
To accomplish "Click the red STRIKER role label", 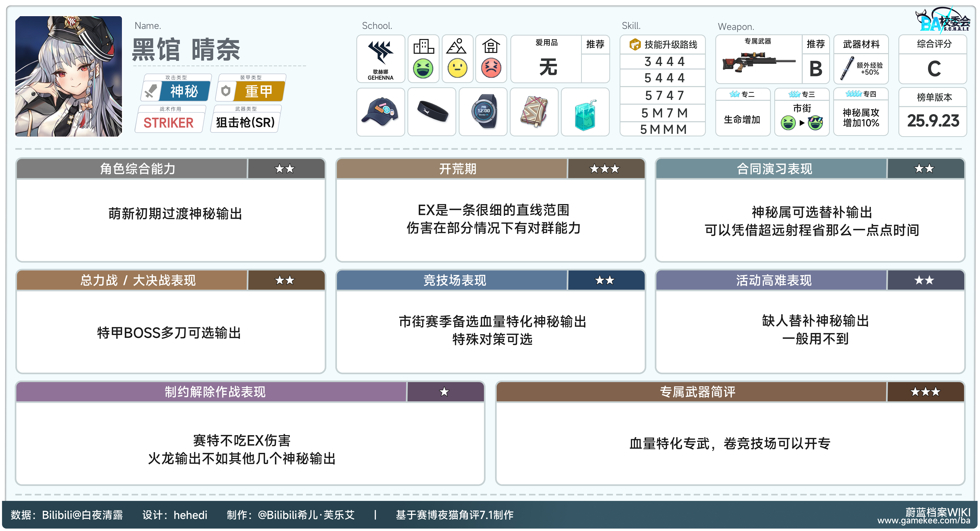I will click(x=168, y=123).
